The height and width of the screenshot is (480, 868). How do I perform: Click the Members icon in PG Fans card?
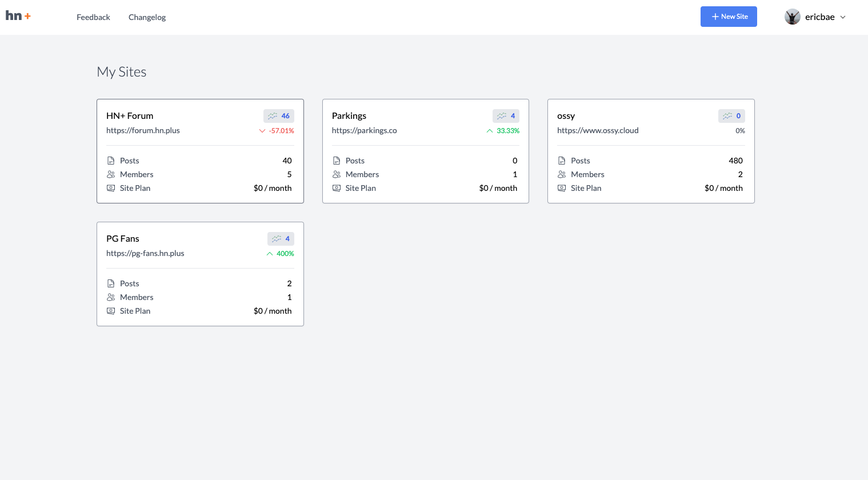pos(111,297)
